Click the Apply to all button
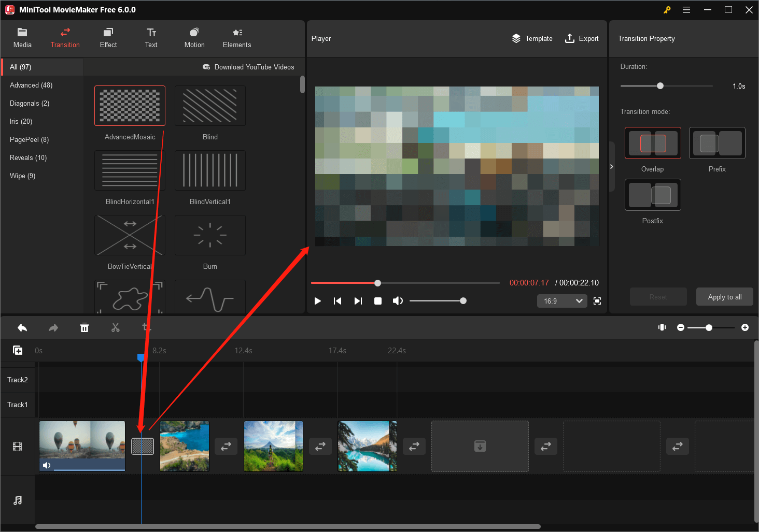Viewport: 759px width, 532px height. 724,296
